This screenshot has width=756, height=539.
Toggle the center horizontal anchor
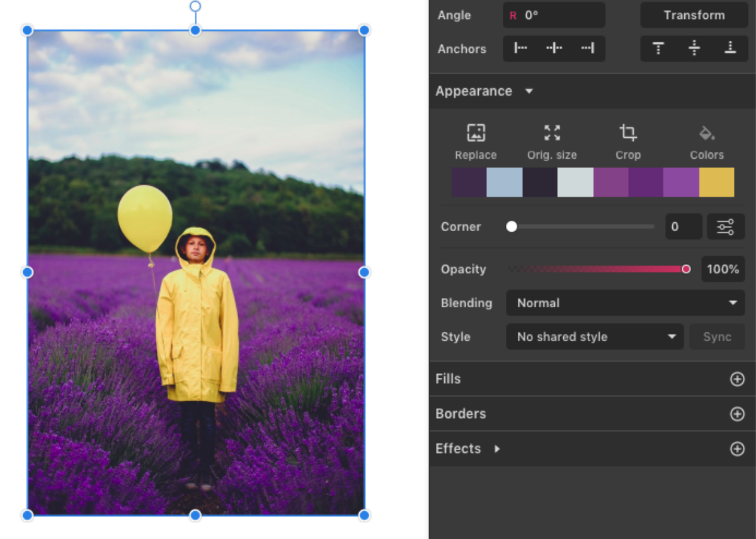[554, 48]
